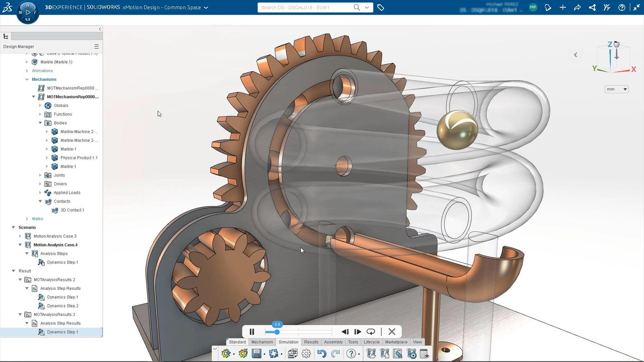Click the Design Manager hamburger menu
Viewport: 644px width, 362px height.
click(x=96, y=46)
